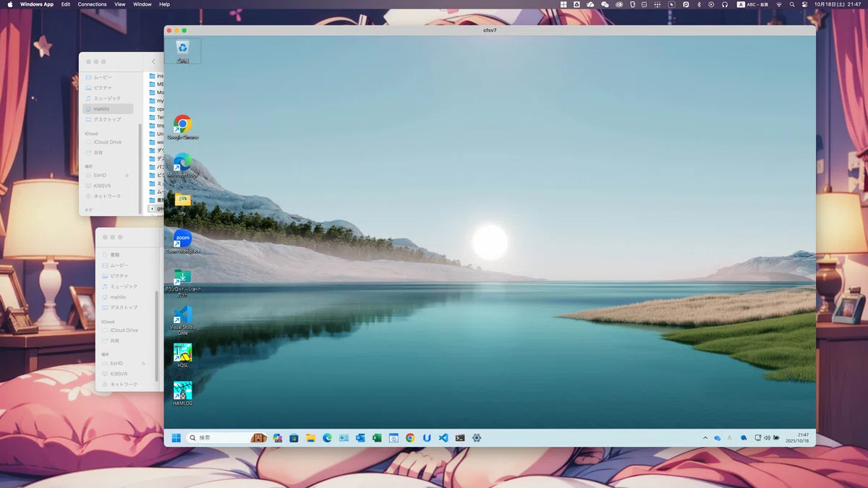Select ミュージック in upper Finder sidebar
868x488 pixels.
(x=108, y=98)
